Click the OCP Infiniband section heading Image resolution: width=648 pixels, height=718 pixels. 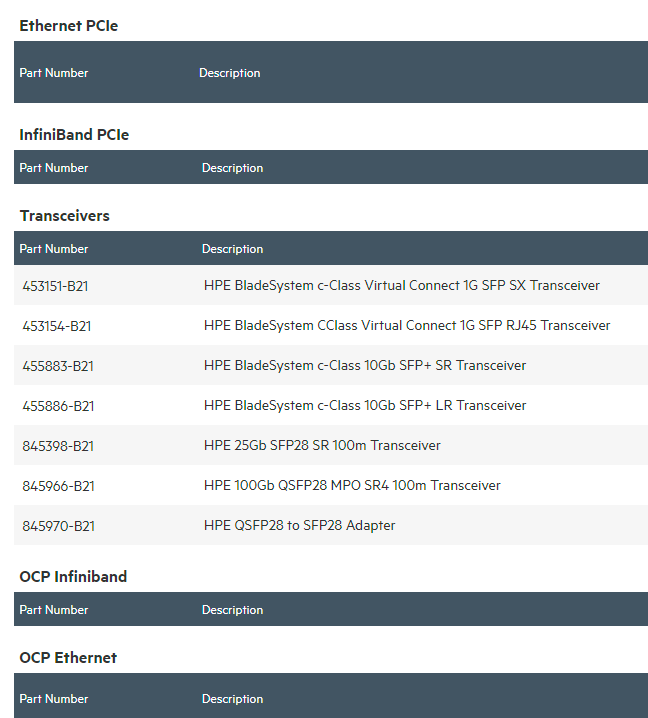[73, 577]
